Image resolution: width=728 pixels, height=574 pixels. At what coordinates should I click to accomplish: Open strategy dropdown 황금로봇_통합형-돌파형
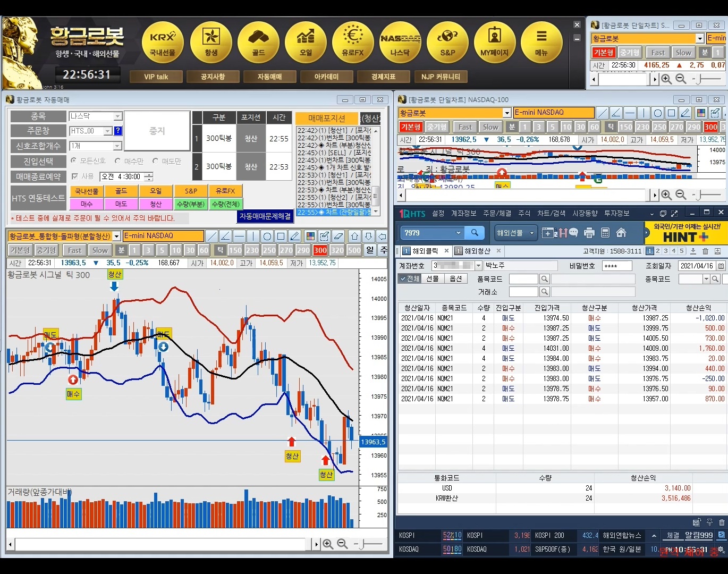117,236
